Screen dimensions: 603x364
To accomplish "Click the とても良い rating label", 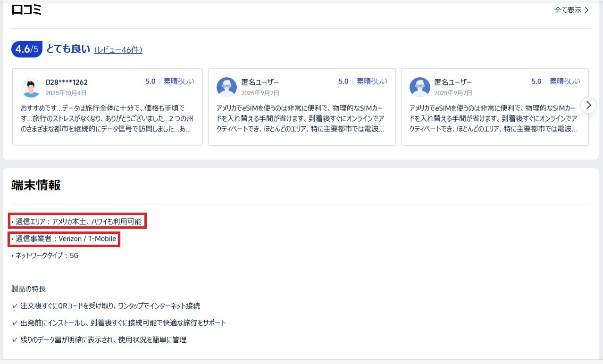I will tap(68, 49).
